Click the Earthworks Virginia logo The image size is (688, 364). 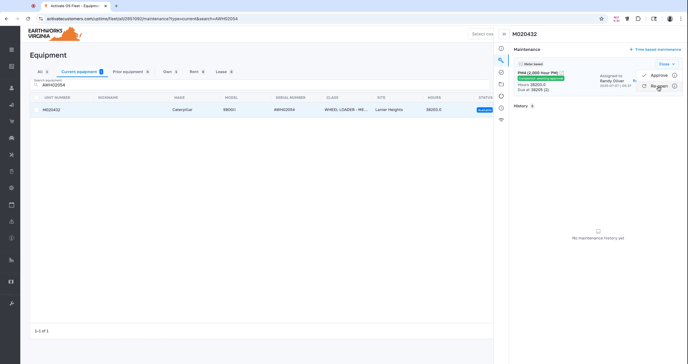pos(55,34)
